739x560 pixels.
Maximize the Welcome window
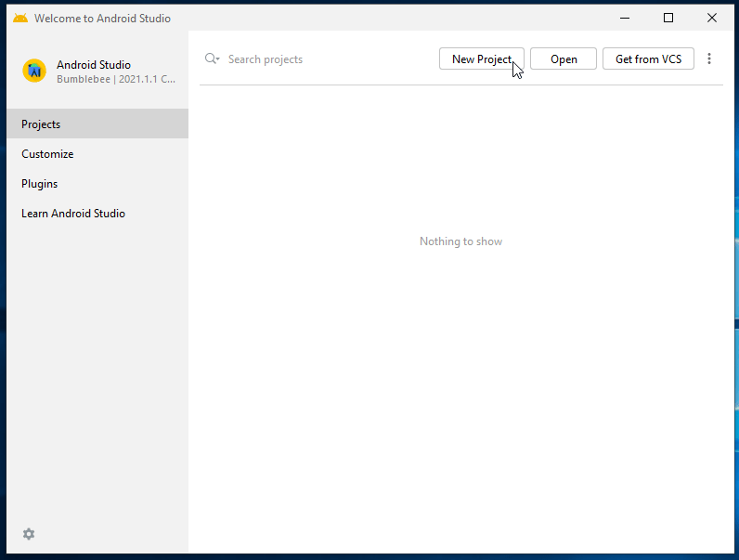coord(668,18)
